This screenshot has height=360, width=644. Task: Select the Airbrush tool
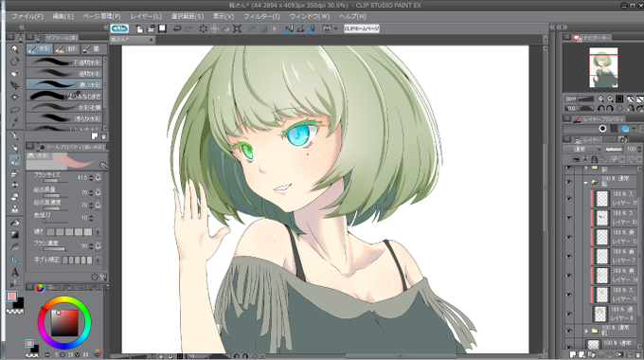(x=15, y=172)
